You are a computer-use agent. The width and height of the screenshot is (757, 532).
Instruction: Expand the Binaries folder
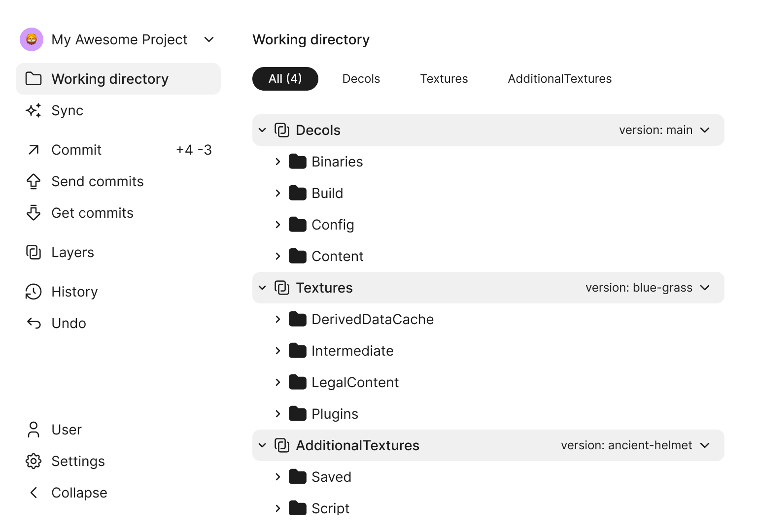pos(278,162)
